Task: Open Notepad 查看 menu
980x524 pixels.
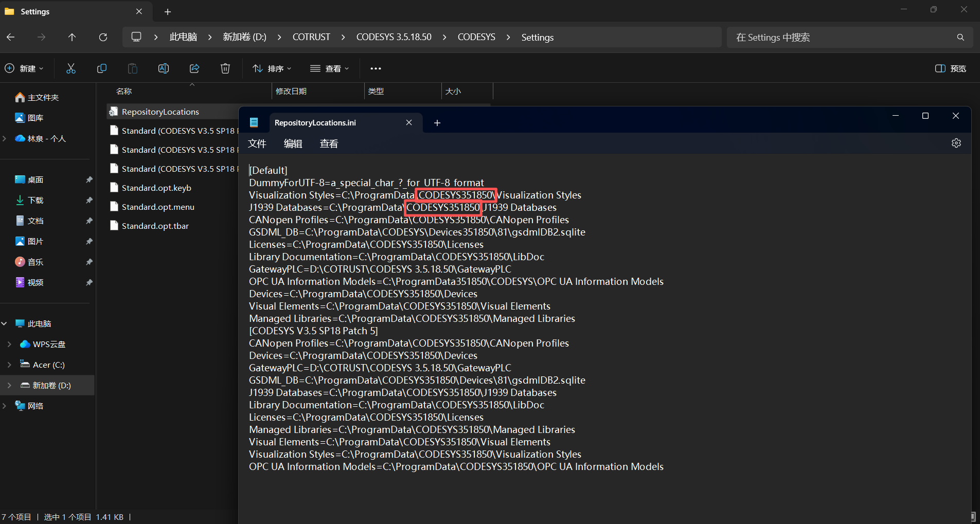Action: point(329,143)
